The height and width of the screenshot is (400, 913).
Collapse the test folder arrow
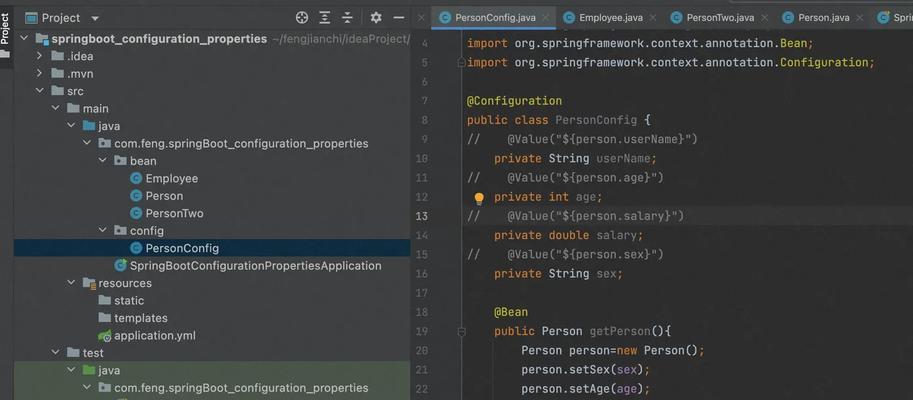tap(55, 353)
